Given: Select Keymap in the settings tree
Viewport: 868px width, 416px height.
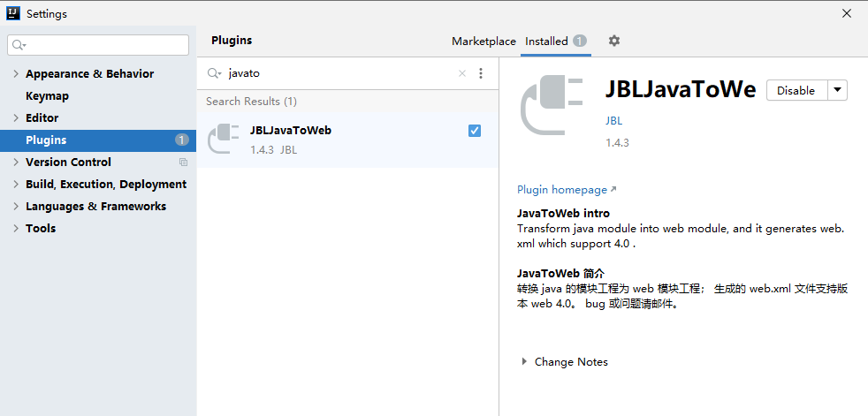Looking at the screenshot, I should [x=47, y=95].
